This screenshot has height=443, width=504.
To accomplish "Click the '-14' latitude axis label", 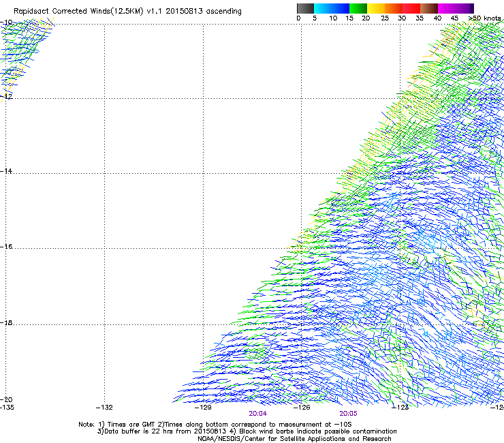I will click(6, 171).
